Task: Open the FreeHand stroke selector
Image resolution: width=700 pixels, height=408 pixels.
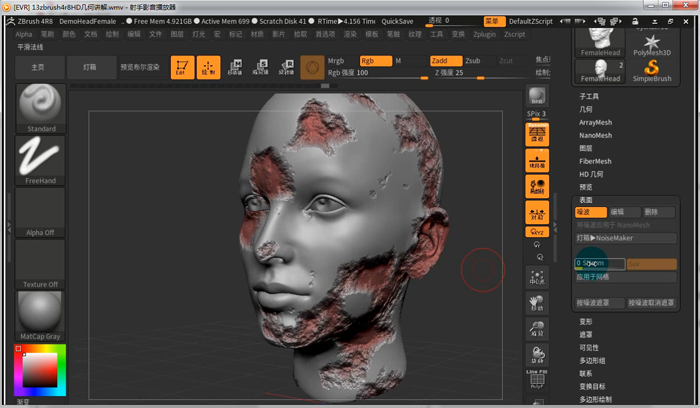Action: (x=41, y=160)
